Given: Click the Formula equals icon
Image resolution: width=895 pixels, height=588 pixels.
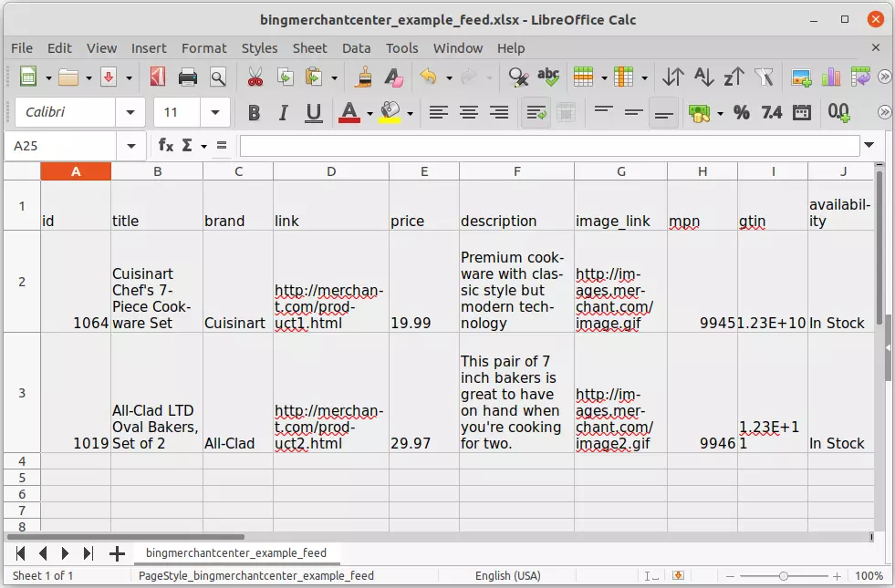Looking at the screenshot, I should click(222, 146).
